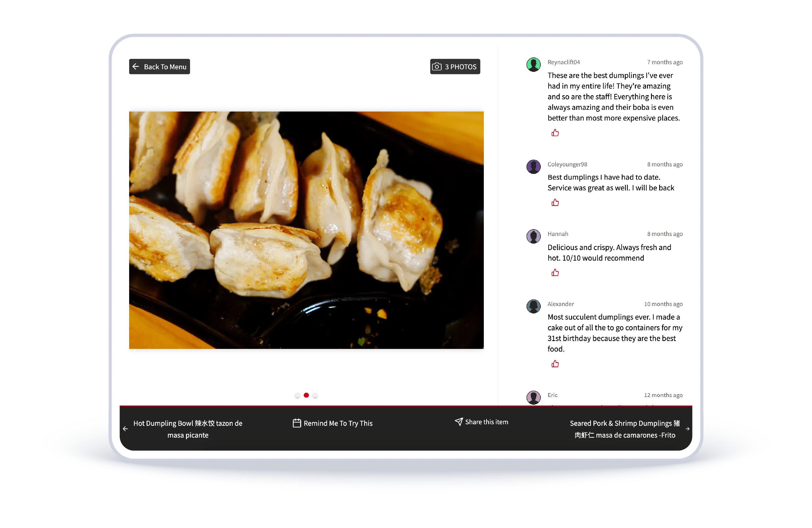This screenshot has width=812, height=528.
Task: Click Reynaclift04's green avatar
Action: pyautogui.click(x=533, y=64)
